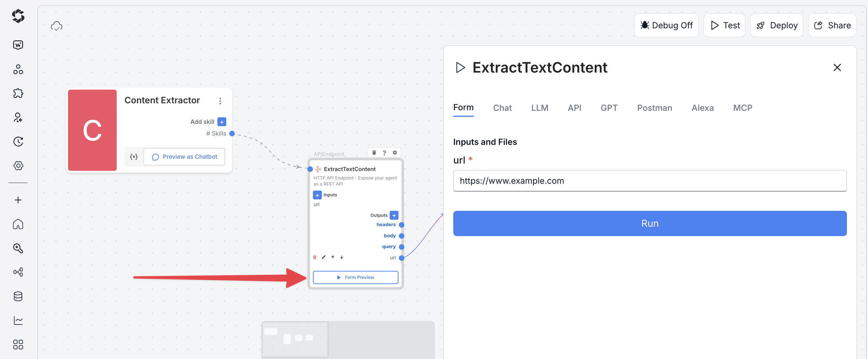Switch to the MCP tab
Viewport: 868px width, 359px height.
click(742, 108)
